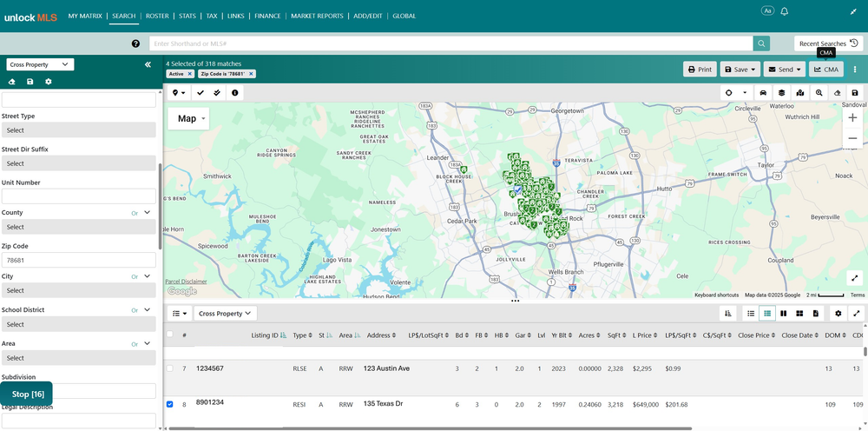868x431 pixels.
Task: Open map layers stack icon
Action: pos(781,92)
